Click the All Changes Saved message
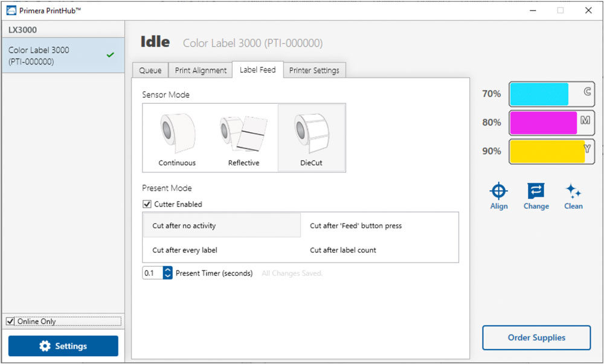The image size is (604, 364). pos(292,273)
